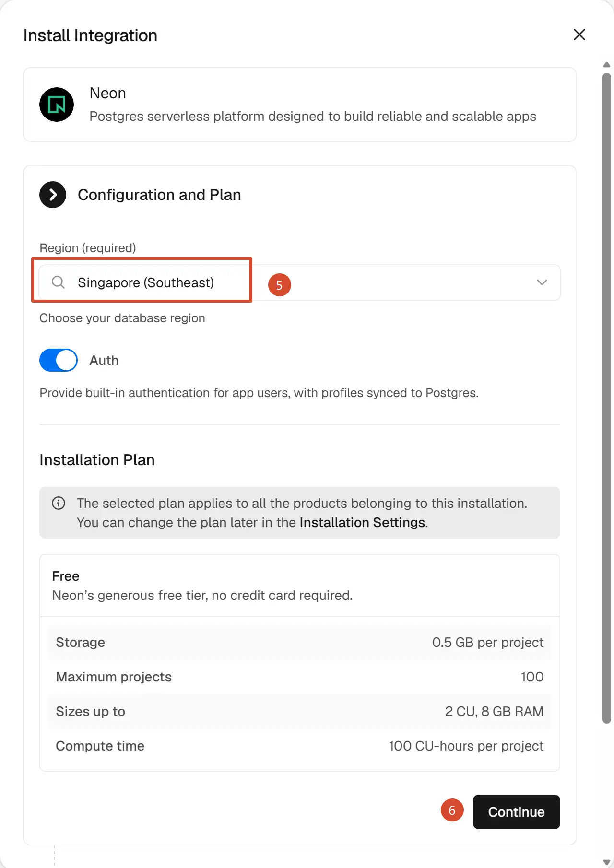Click the scrollbar up arrow
614x868 pixels.
tap(607, 65)
